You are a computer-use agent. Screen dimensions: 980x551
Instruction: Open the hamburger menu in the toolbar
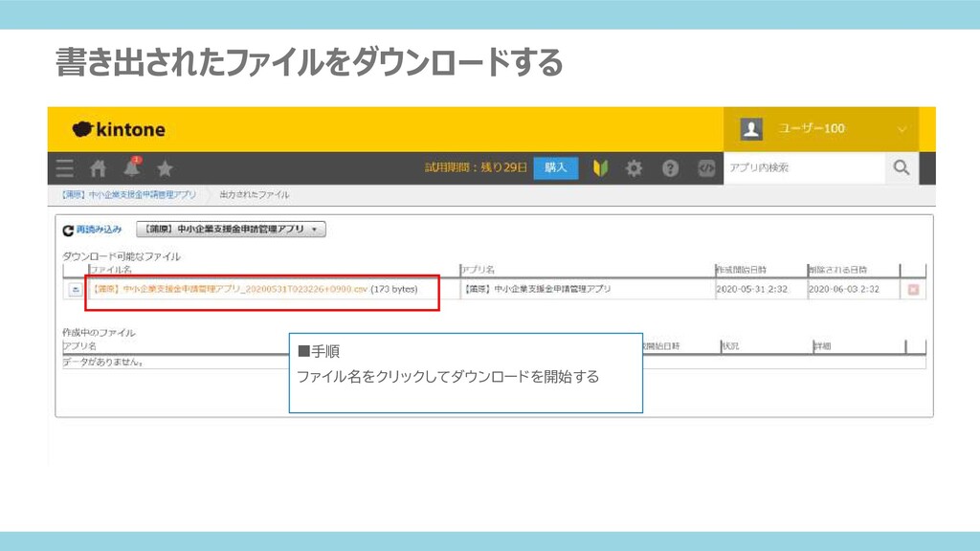[64, 168]
